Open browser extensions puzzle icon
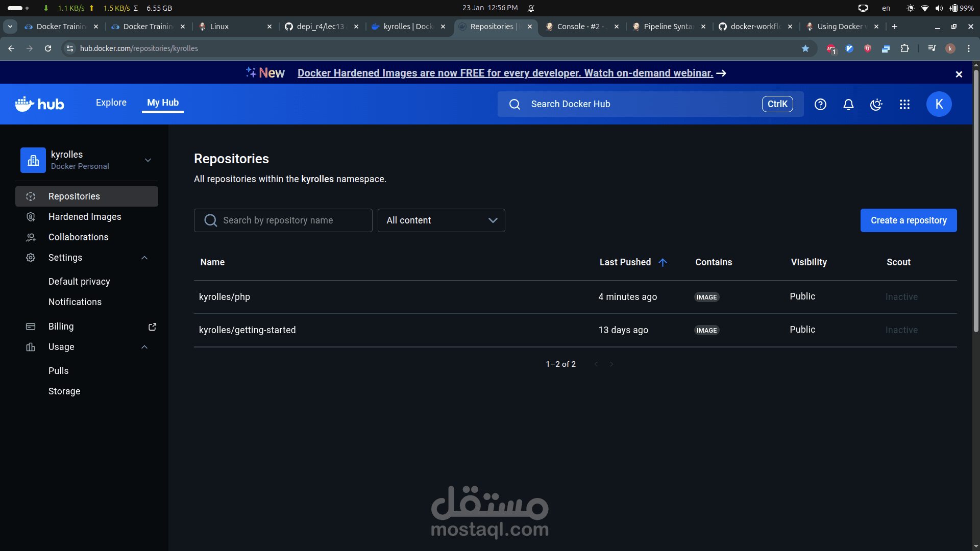Viewport: 980px width, 551px height. (x=904, y=48)
